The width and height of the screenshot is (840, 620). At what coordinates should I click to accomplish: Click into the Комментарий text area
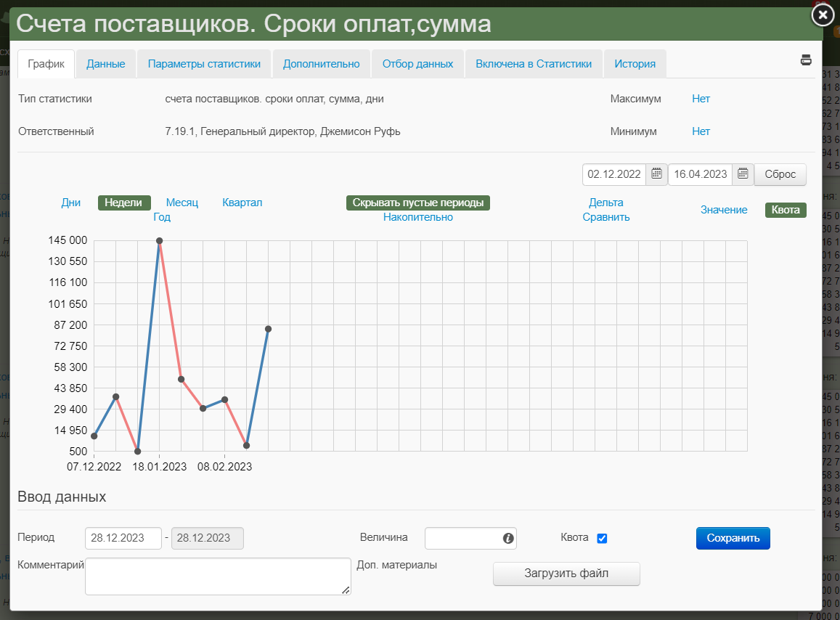(218, 576)
